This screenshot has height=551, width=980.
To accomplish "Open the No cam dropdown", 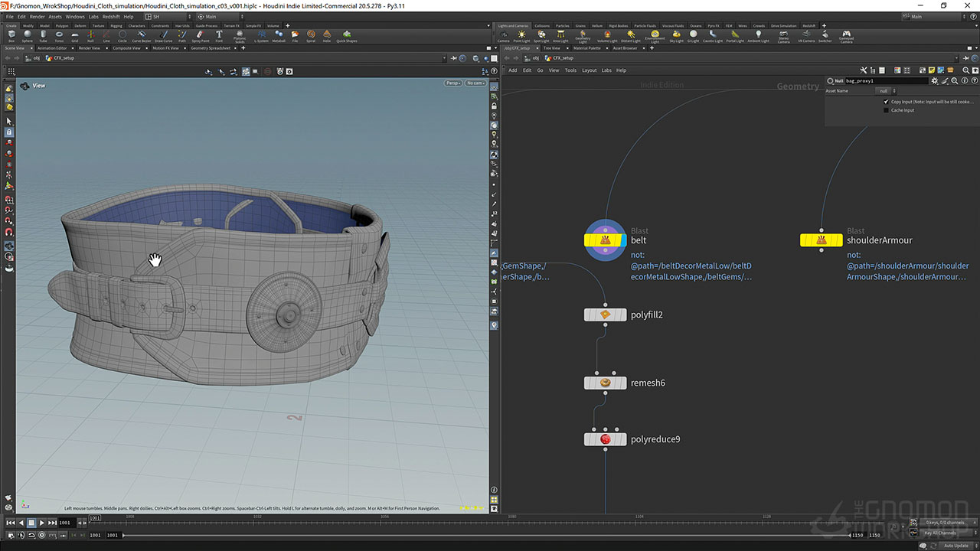I will tap(475, 83).
